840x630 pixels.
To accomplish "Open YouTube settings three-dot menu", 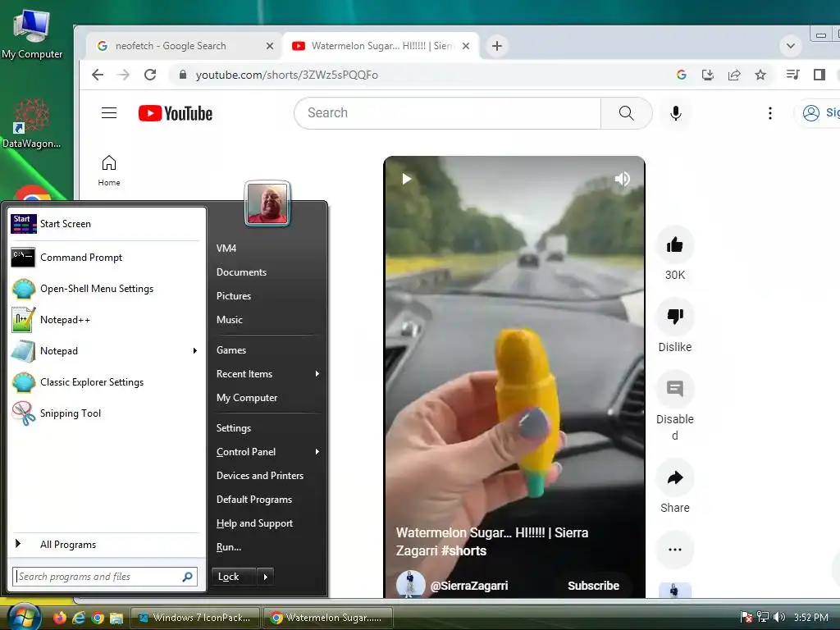I will point(769,113).
